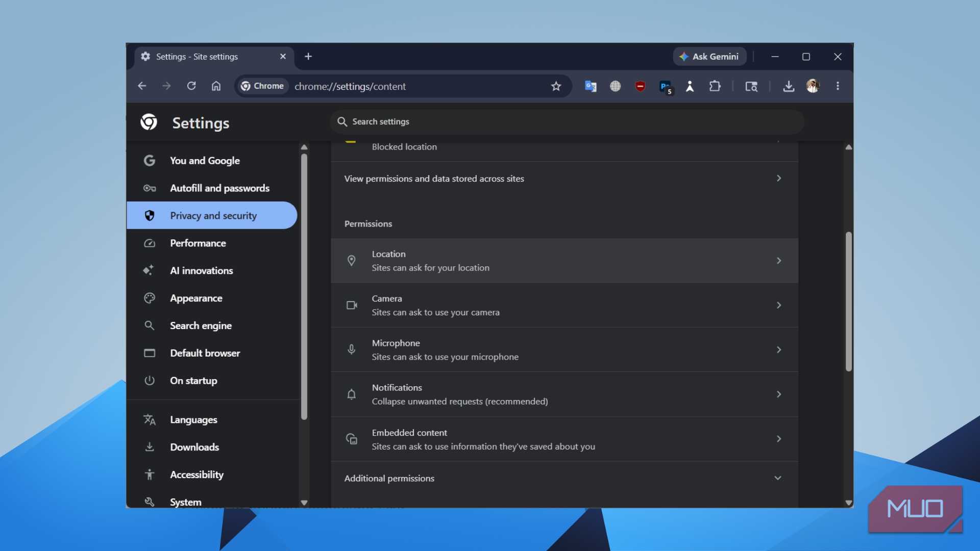Click the magnifier icon in Search settings
Viewport: 980px width, 551px height.
342,121
